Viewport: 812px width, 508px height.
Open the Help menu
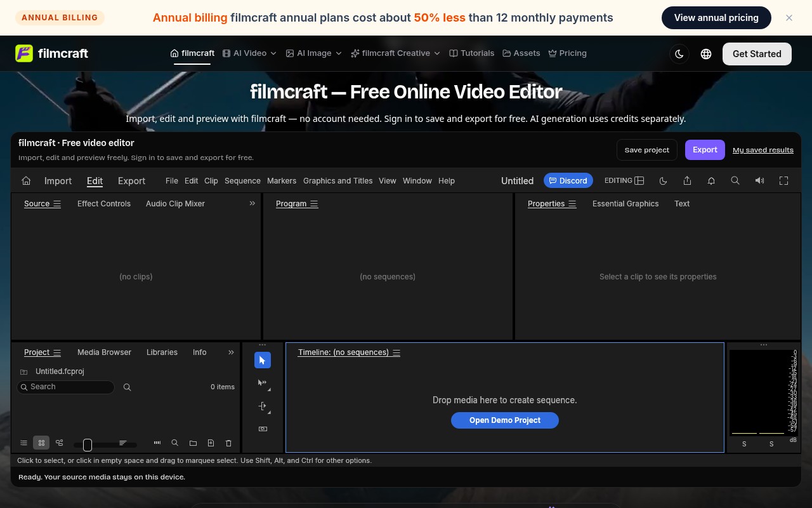point(447,181)
